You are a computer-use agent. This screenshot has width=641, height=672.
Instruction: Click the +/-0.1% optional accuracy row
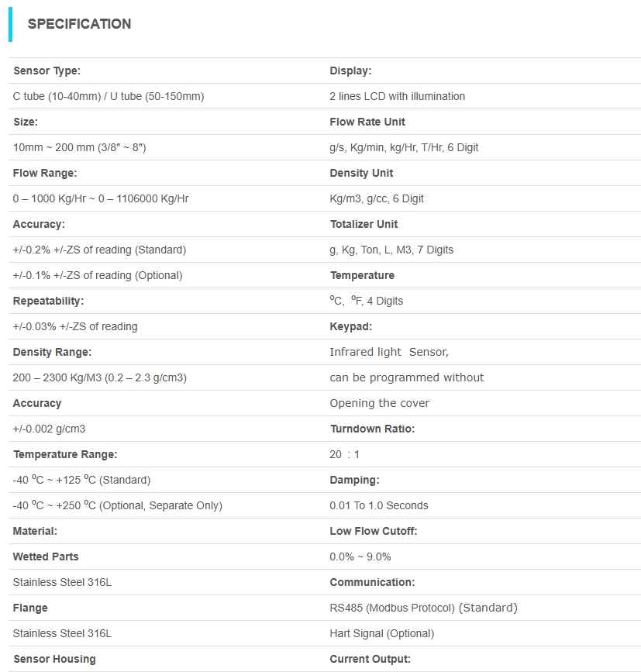tap(98, 275)
